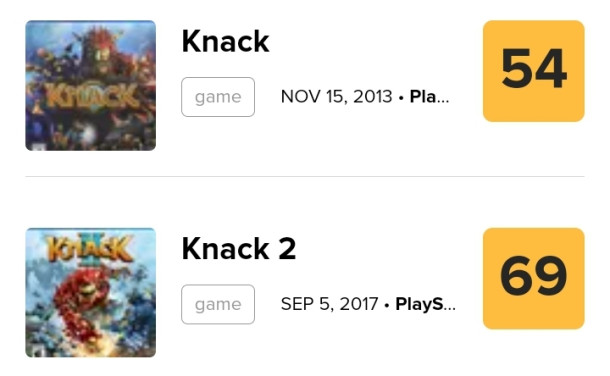Click the Knack game title
Viewport: 610px width, 376px height.
(x=225, y=41)
